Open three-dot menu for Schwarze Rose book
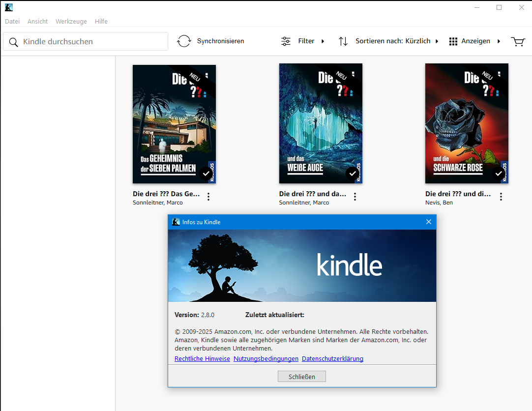Screen dimensions: 532x411 (501, 197)
